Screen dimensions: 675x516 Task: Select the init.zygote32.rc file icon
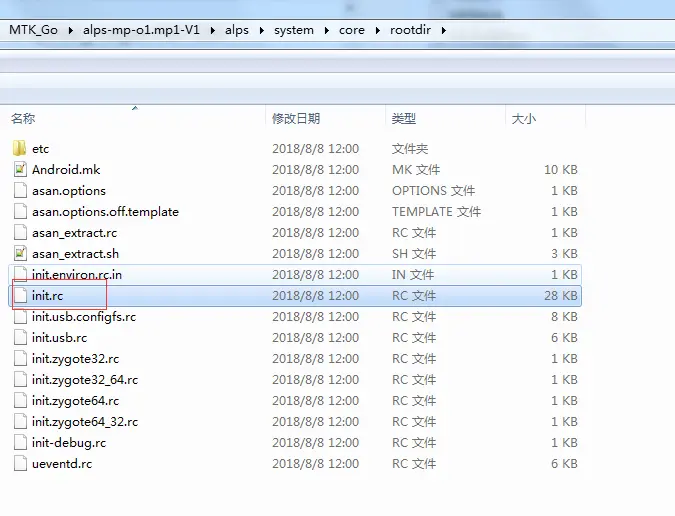coord(20,358)
